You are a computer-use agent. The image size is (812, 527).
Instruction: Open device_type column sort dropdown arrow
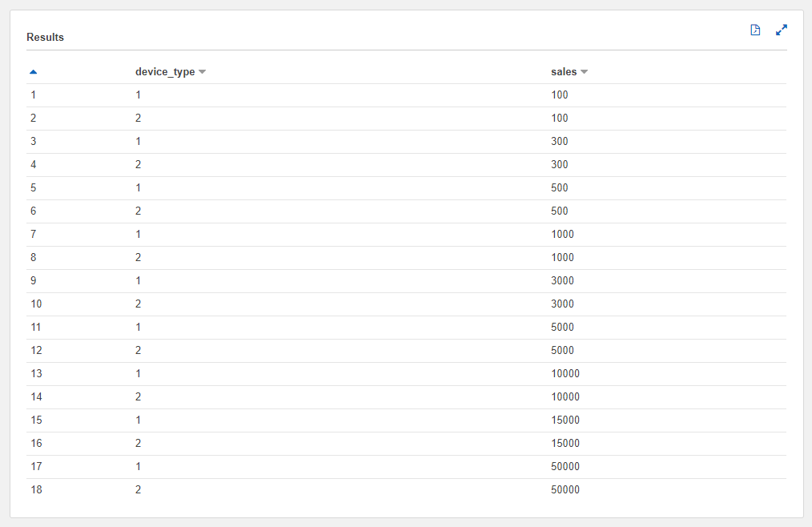pyautogui.click(x=203, y=72)
